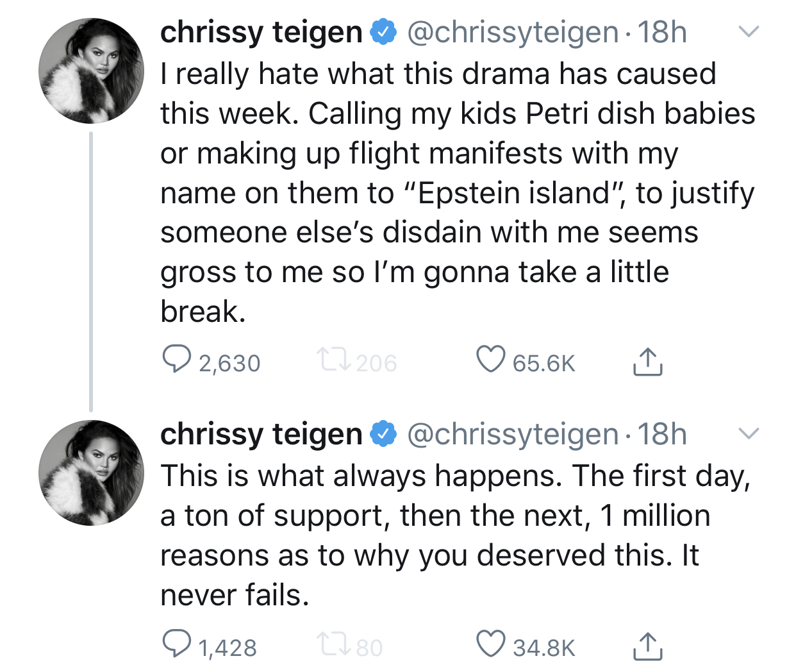The height and width of the screenshot is (672, 796).
Task: Open the first tweet's chevron options menu
Action: 748,31
